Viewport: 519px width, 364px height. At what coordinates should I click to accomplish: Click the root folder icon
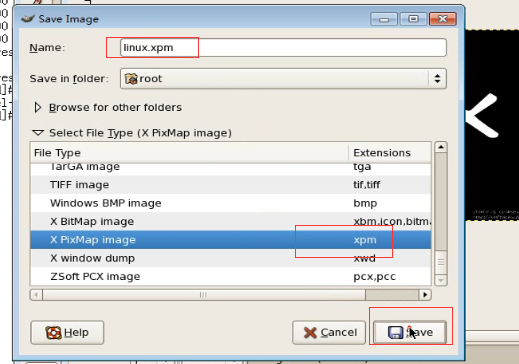(131, 79)
